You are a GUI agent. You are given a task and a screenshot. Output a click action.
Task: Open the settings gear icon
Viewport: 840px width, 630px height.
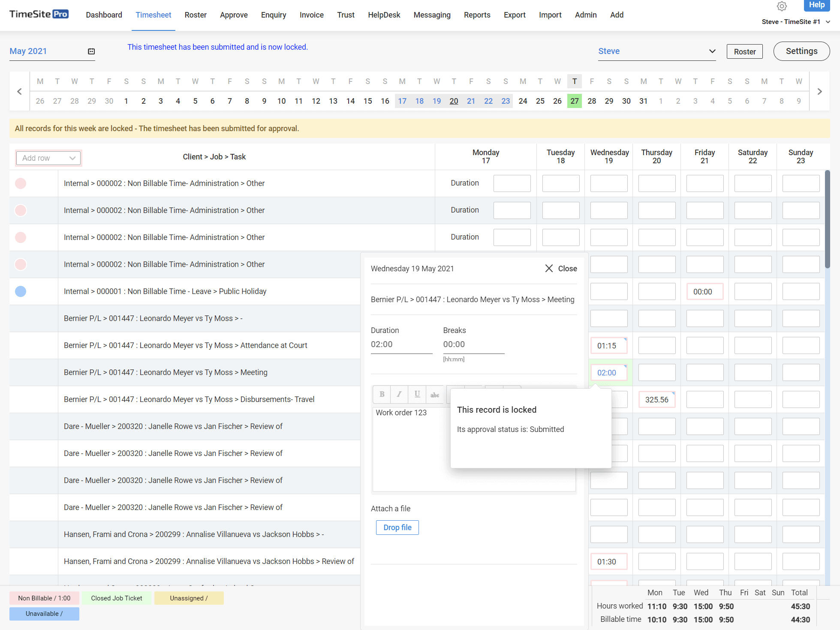(782, 6)
